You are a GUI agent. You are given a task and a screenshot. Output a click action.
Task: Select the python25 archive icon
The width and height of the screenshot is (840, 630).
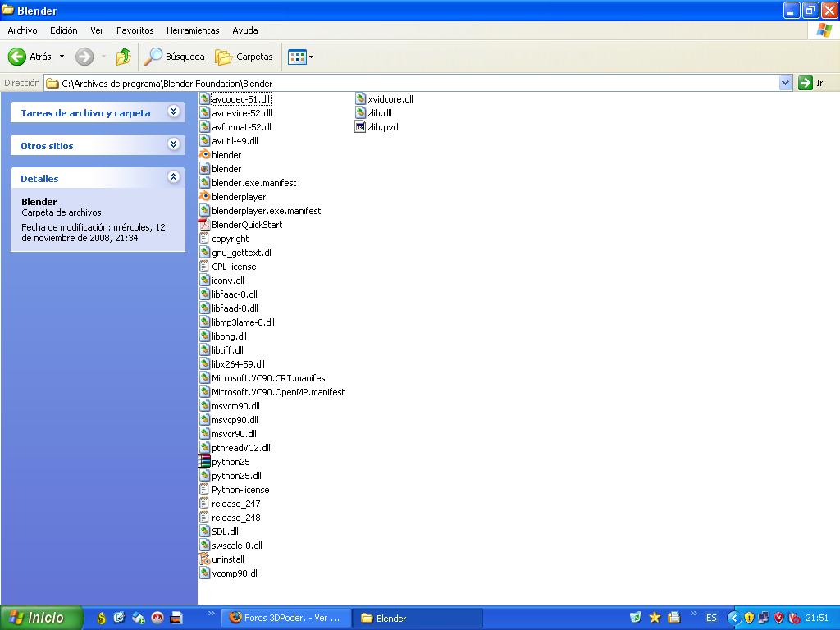point(204,461)
